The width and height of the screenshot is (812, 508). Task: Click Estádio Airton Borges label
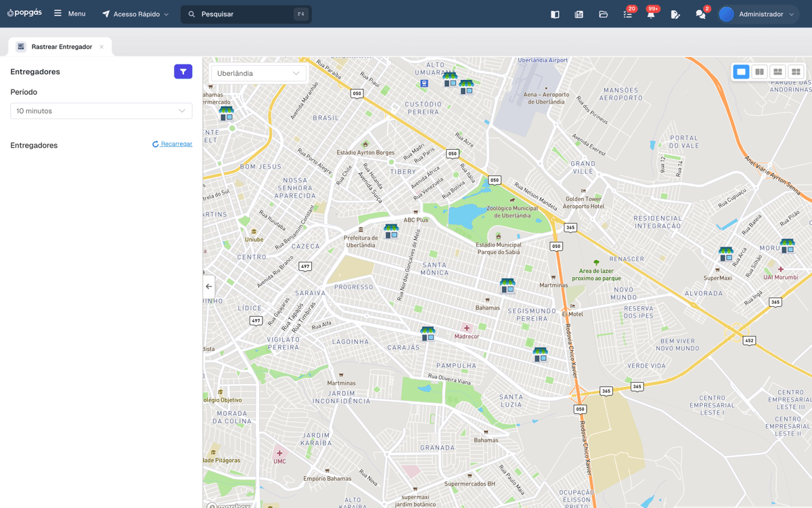365,152
